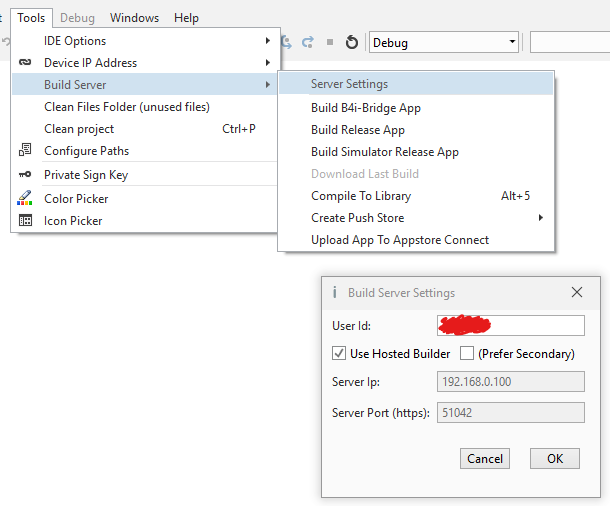Viewport: 610px width, 506px height.
Task: Select Build Release App menu entry
Action: click(x=357, y=130)
